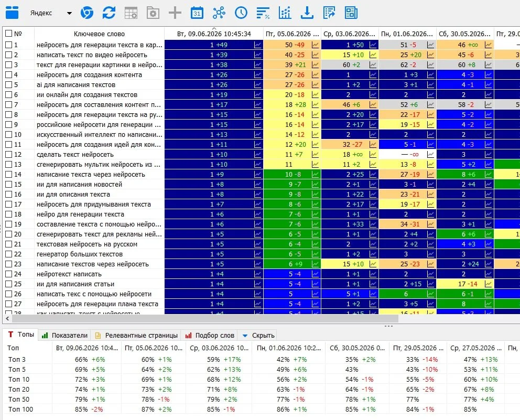Tick the select-all checkbox beside №

[x=8, y=34]
